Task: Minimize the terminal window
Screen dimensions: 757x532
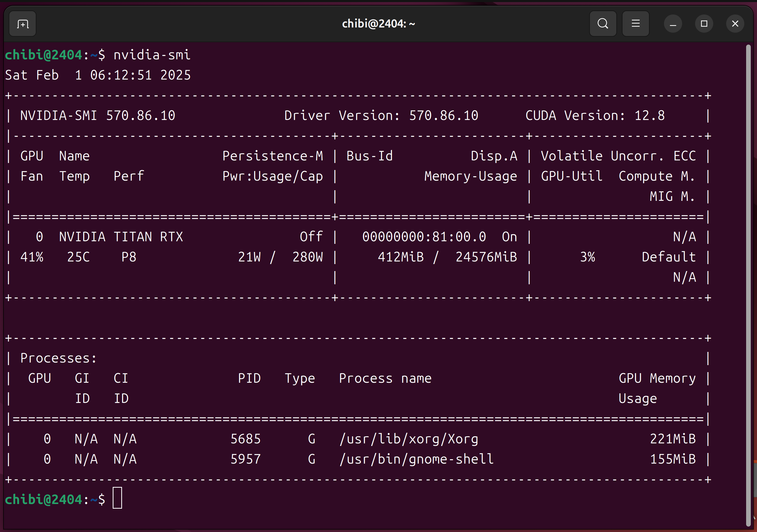Action: 673,24
